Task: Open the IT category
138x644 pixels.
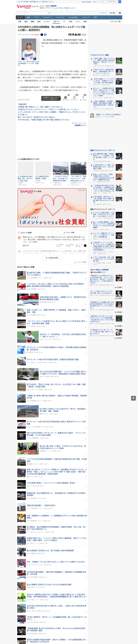Action: coord(64,21)
